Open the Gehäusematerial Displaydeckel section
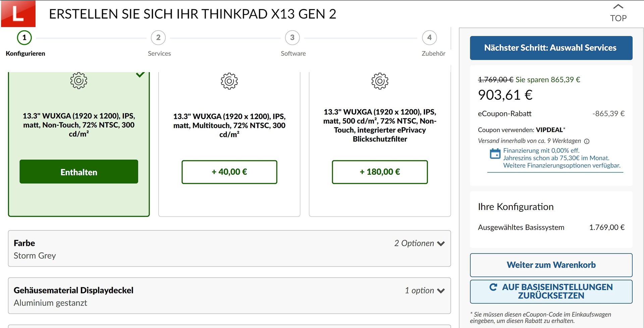The width and height of the screenshot is (644, 328). point(229,295)
